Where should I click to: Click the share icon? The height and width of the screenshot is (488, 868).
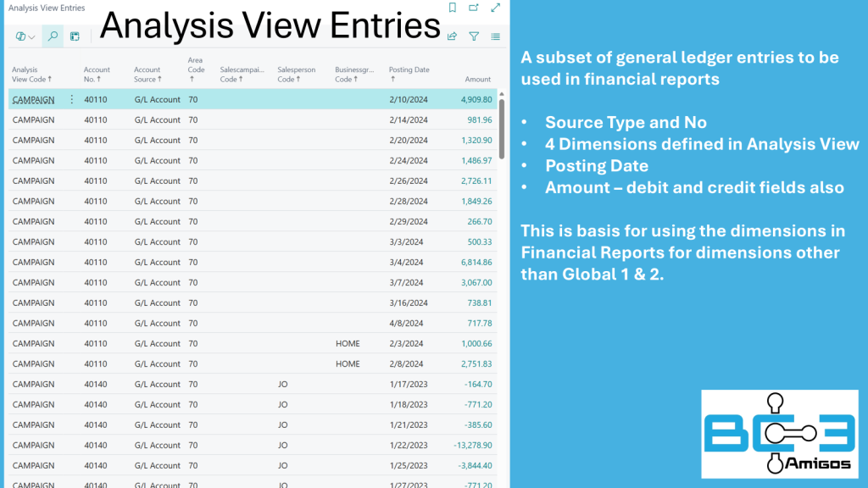(x=453, y=36)
